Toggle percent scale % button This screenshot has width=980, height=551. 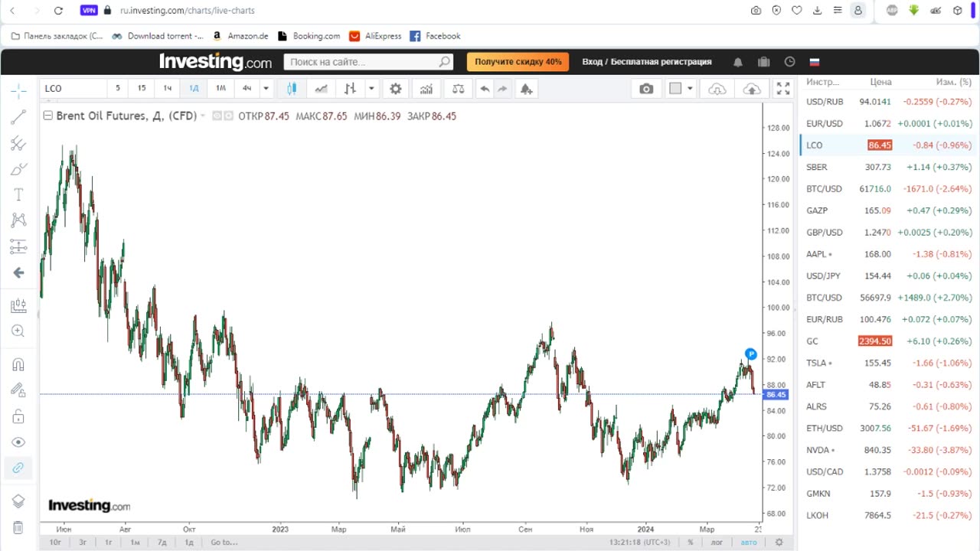click(x=691, y=543)
